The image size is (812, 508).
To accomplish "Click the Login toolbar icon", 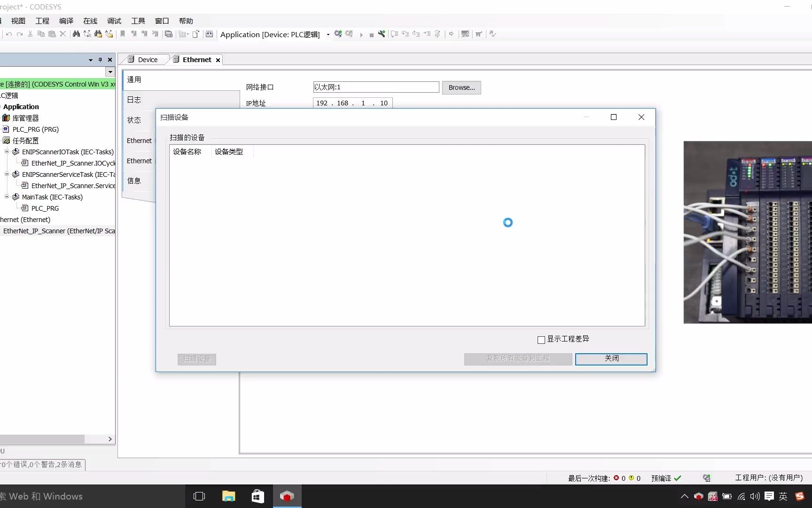I will [x=338, y=34].
